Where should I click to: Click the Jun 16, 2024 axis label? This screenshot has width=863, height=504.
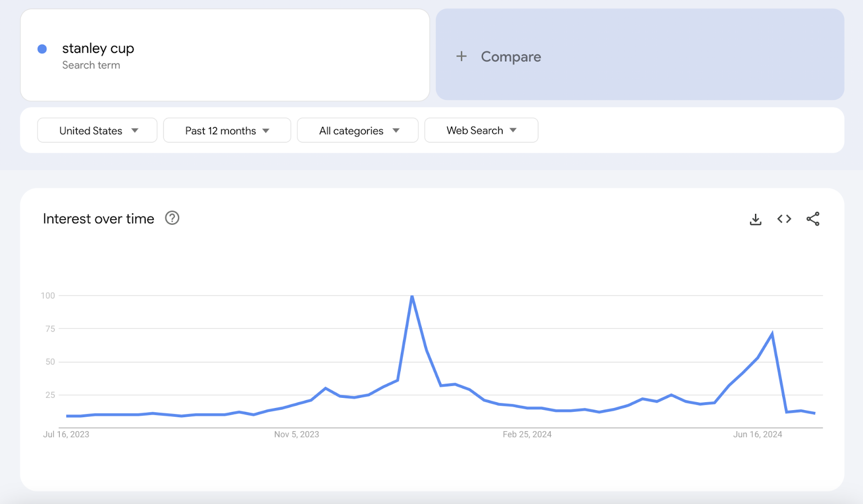(757, 434)
